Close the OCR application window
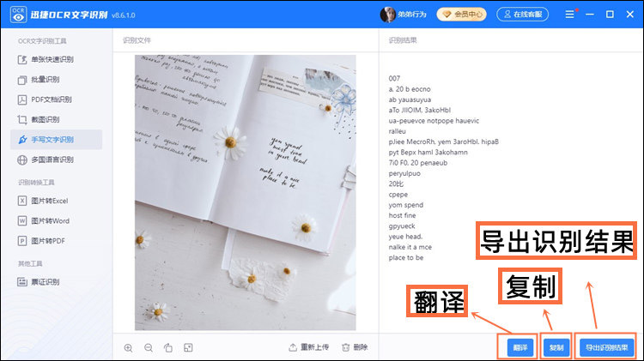 tap(630, 15)
